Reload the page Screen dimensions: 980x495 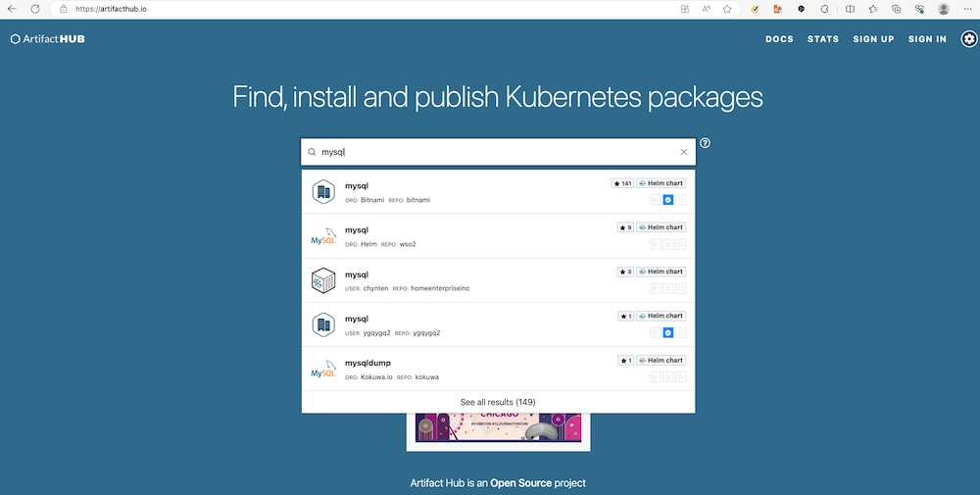35,9
